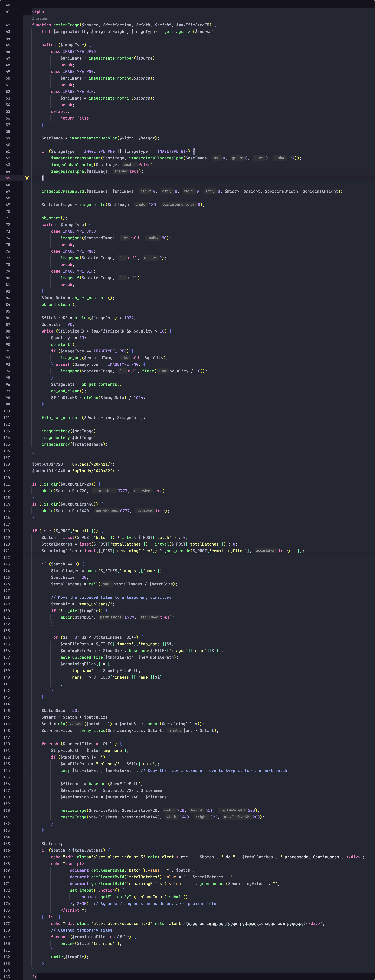Click the 'temp_uploads/' string on line 129
Viewport: 375px width, 980px height.
[x=95, y=604]
